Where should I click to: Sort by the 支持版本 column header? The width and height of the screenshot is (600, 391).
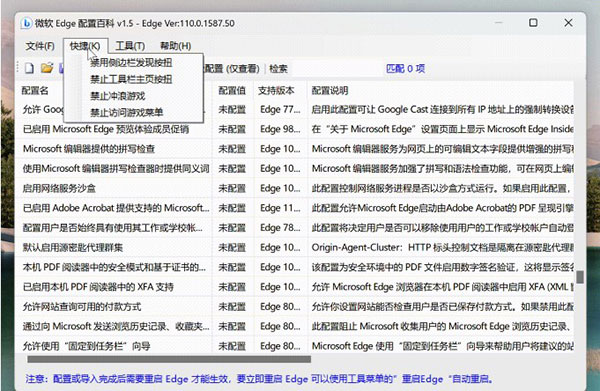point(276,91)
